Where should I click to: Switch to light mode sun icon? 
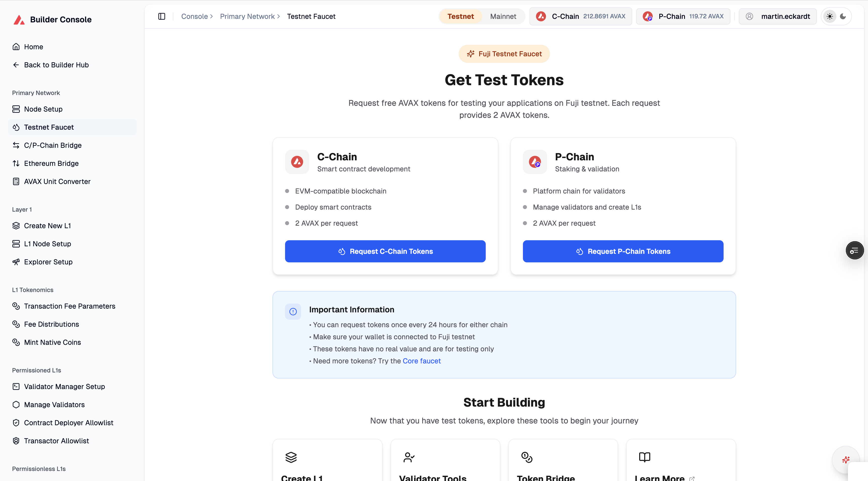(x=830, y=16)
